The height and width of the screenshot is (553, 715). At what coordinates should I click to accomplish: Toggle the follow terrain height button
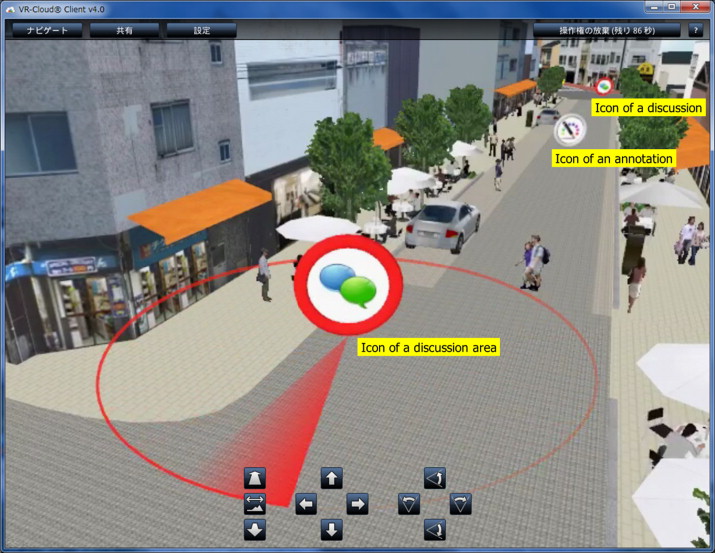[x=255, y=504]
